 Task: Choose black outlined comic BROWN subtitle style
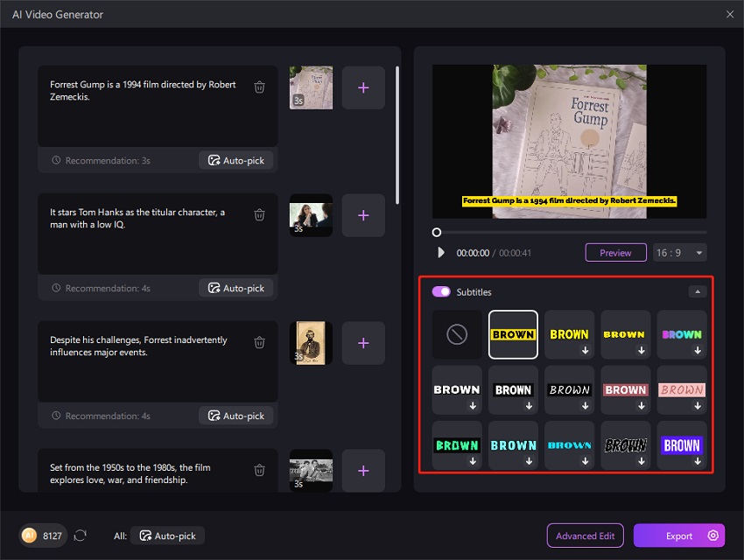[625, 445]
